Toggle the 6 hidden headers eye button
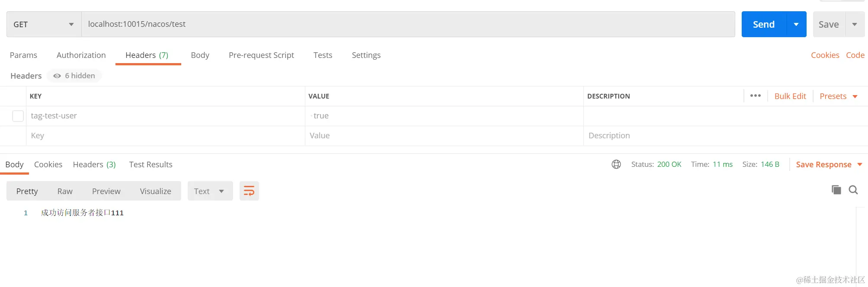This screenshot has height=287, width=868. click(74, 76)
